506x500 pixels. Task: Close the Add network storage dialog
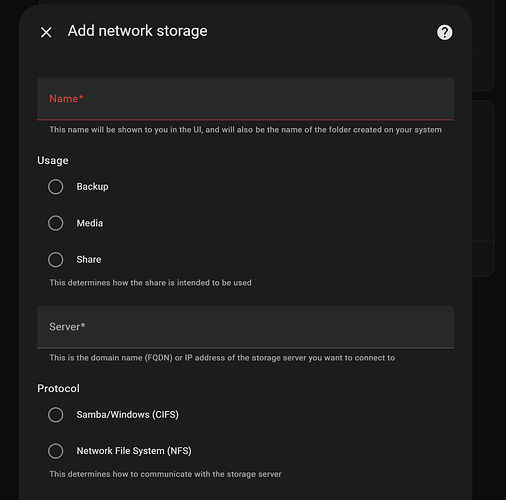pyautogui.click(x=46, y=32)
